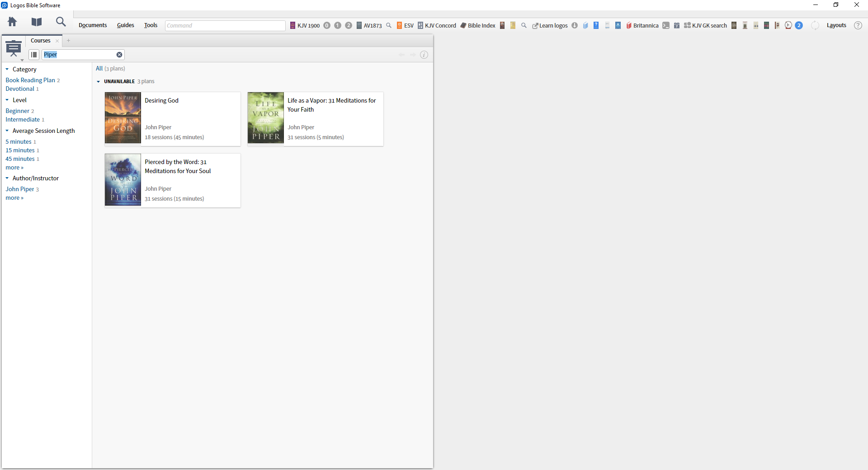Filter by 5 minutes session length
The height and width of the screenshot is (470, 868).
[19, 142]
